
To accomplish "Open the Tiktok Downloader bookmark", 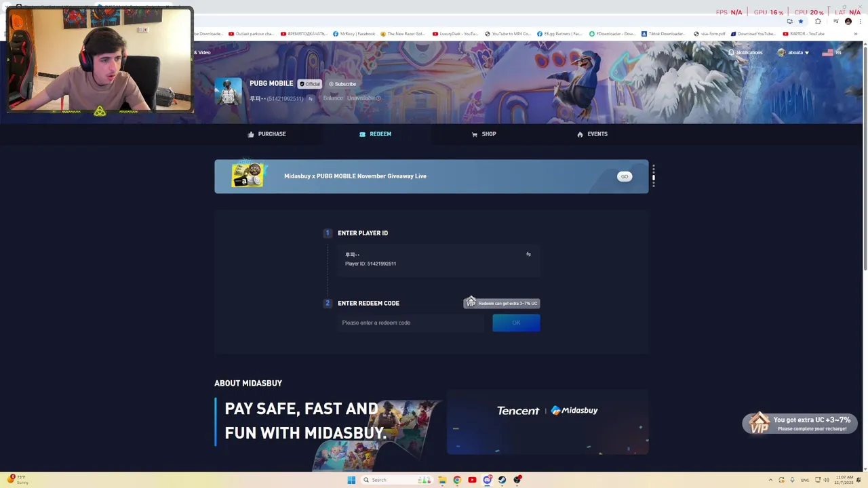I will click(664, 34).
